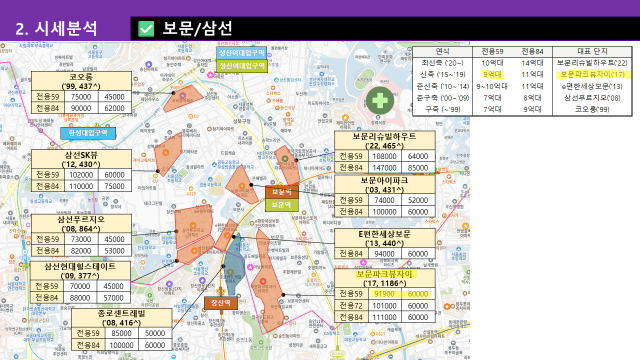This screenshot has width=640, height=360.
Task: Click the green 성신여대입구역 station label
Action: coord(242,66)
